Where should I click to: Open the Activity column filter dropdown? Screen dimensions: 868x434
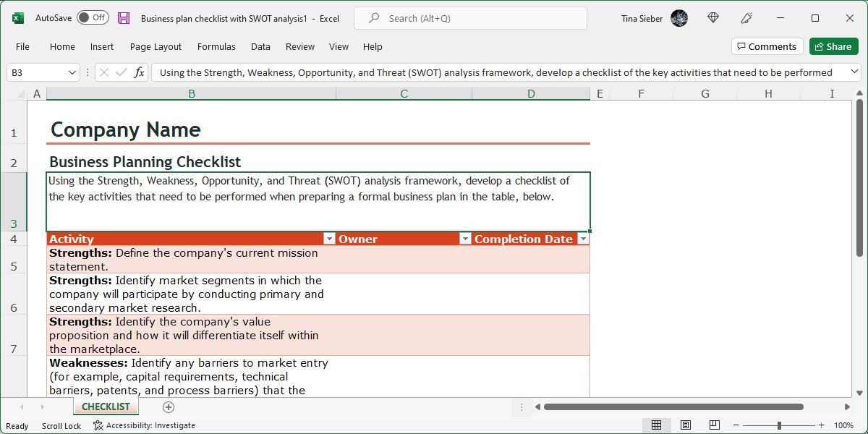329,239
